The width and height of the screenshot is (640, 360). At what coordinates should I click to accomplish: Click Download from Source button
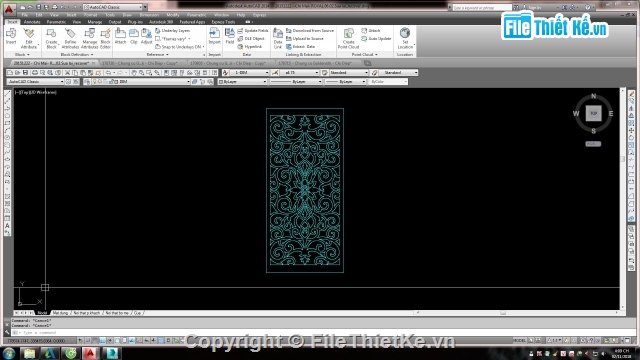(x=310, y=31)
